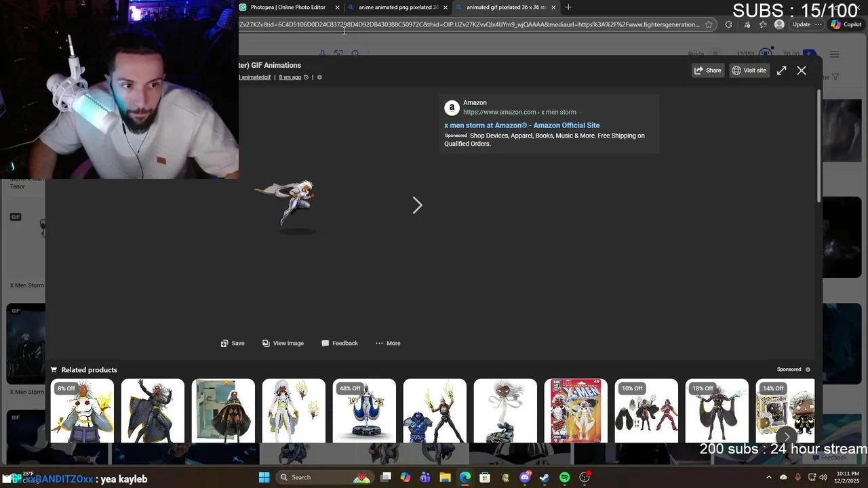Open Microsoft Store from the taskbar
The width and height of the screenshot is (868, 488).
click(x=485, y=477)
